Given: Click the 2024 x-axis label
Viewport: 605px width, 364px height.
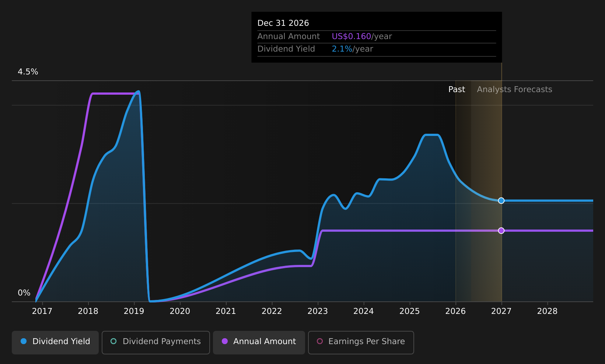Looking at the screenshot, I should (364, 311).
